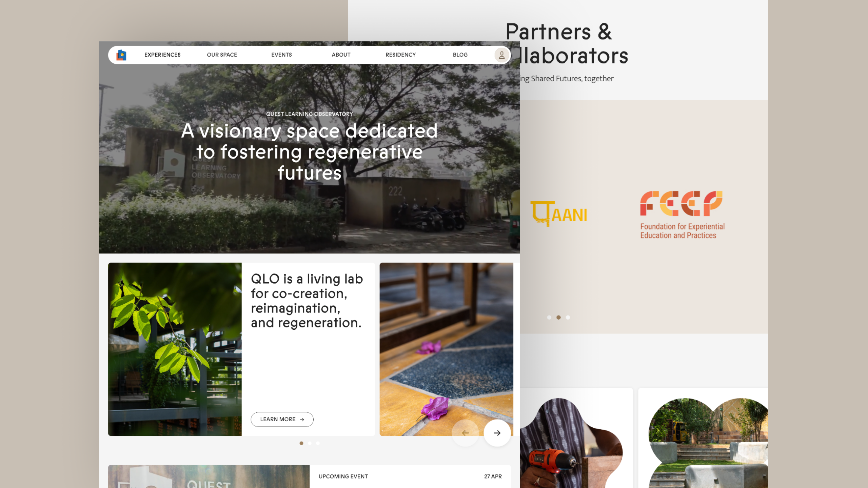
Task: Open the leafy staircase photo thumbnail
Action: tap(175, 349)
